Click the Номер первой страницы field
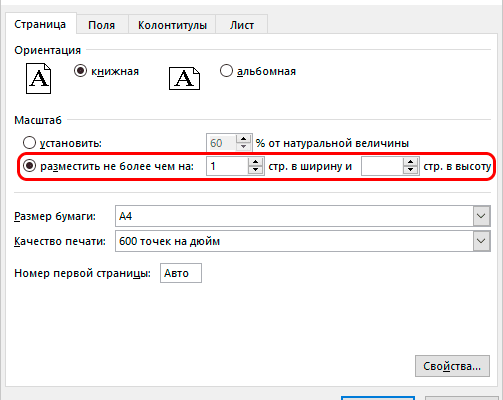 pos(181,273)
